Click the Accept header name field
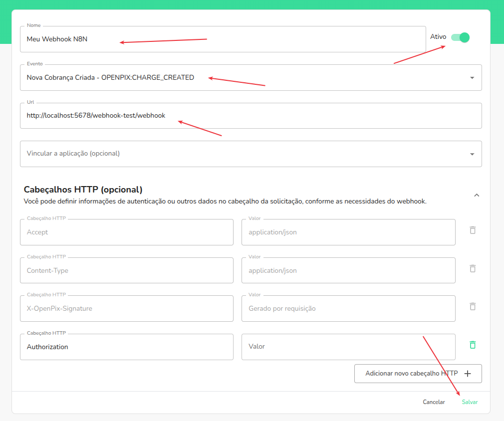The image size is (504, 421). coord(126,232)
